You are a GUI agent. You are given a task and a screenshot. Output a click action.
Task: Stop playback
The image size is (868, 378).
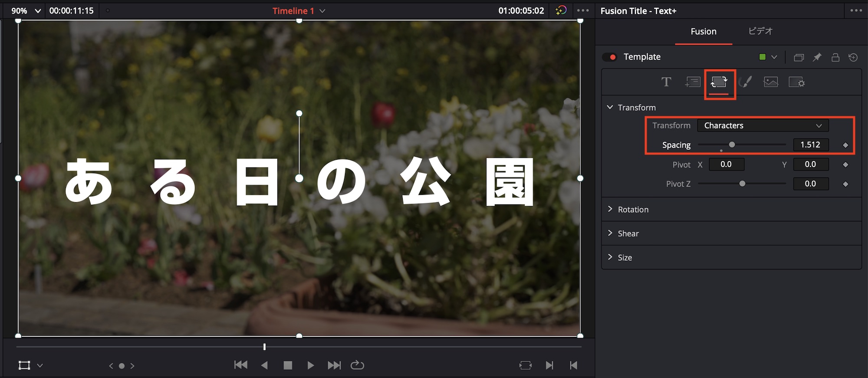tap(288, 365)
